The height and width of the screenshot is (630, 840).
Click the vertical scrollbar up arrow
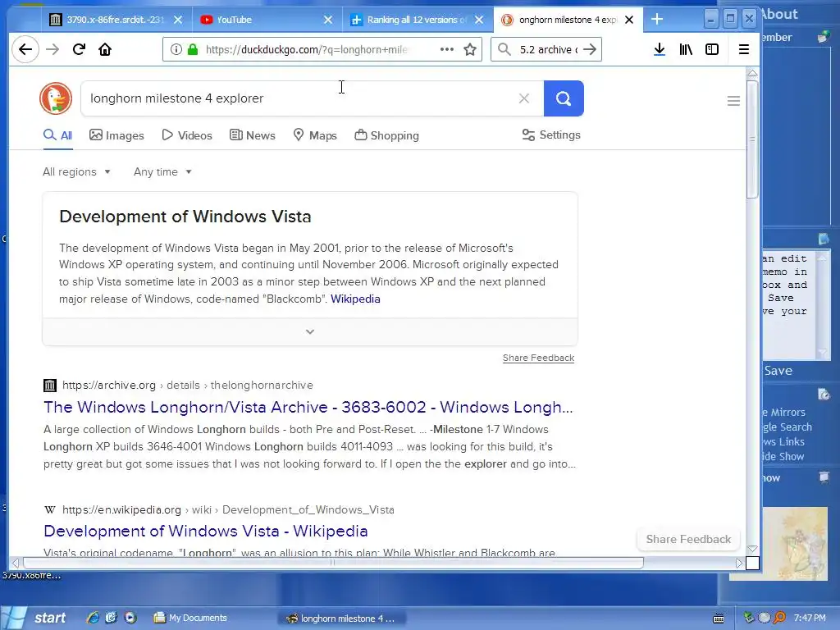753,73
